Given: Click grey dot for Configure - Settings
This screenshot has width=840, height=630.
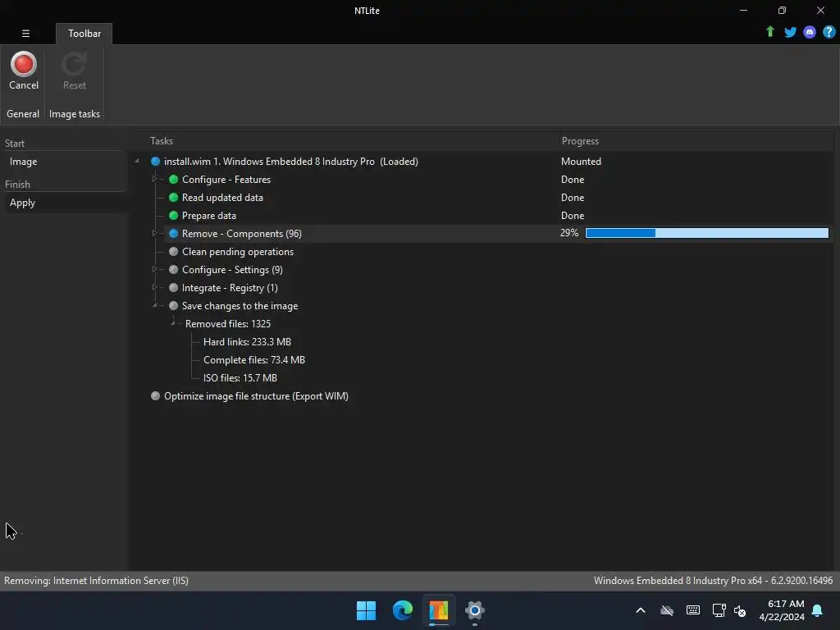Looking at the screenshot, I should (173, 269).
